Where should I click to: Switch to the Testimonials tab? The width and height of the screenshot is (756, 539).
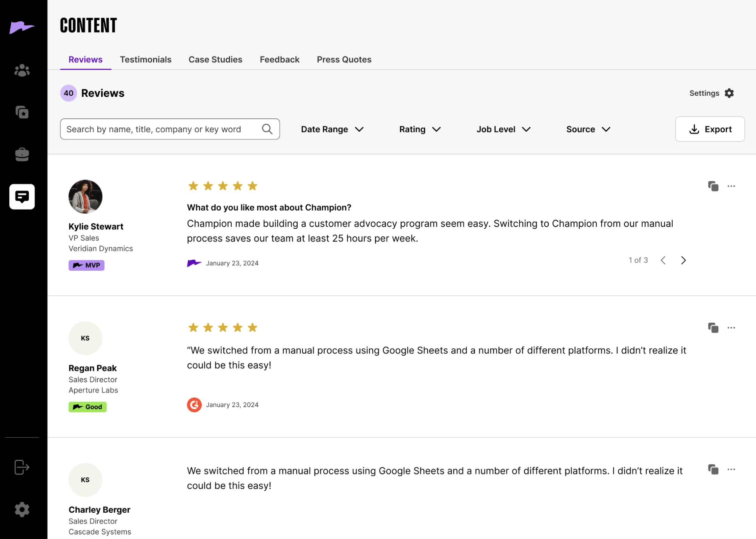(x=146, y=60)
